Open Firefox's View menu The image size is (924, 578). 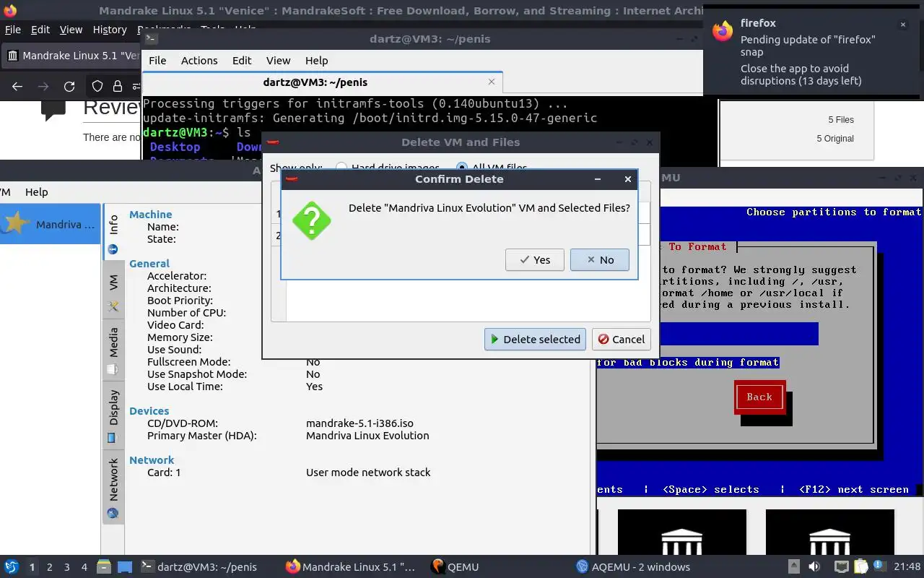[71, 30]
